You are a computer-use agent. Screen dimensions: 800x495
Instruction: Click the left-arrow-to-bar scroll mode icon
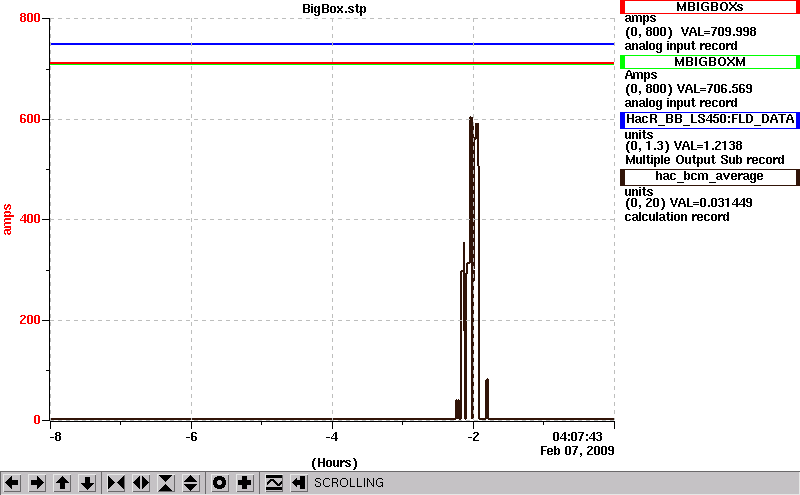click(x=299, y=483)
